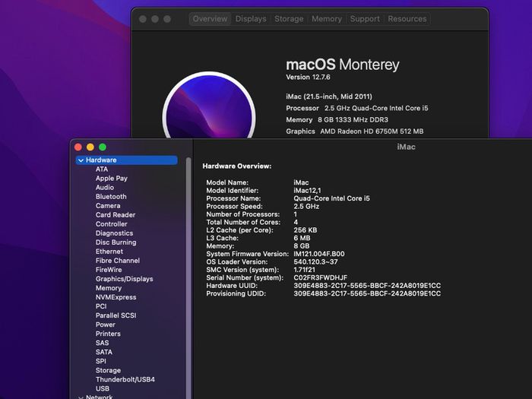
Task: Click the Hardware UUID value
Action: pos(367,286)
